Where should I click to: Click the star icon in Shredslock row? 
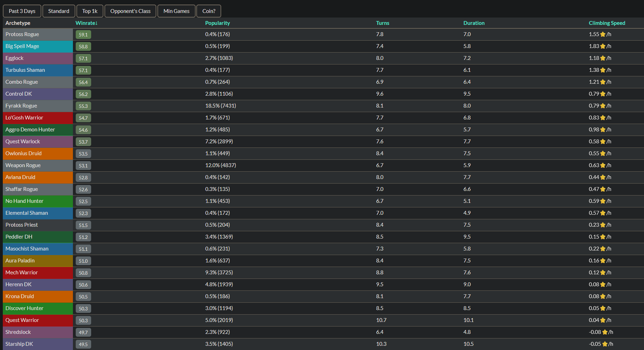click(x=605, y=332)
